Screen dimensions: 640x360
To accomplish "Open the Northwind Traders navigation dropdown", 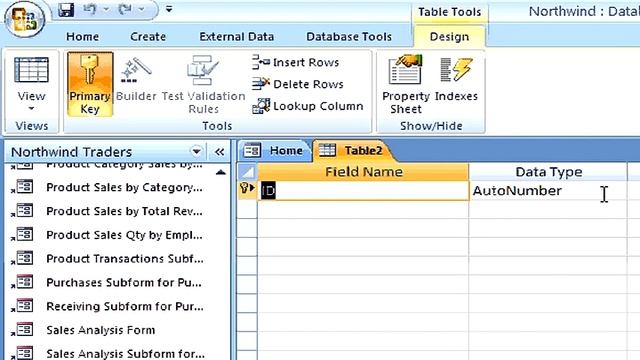I will click(x=196, y=152).
